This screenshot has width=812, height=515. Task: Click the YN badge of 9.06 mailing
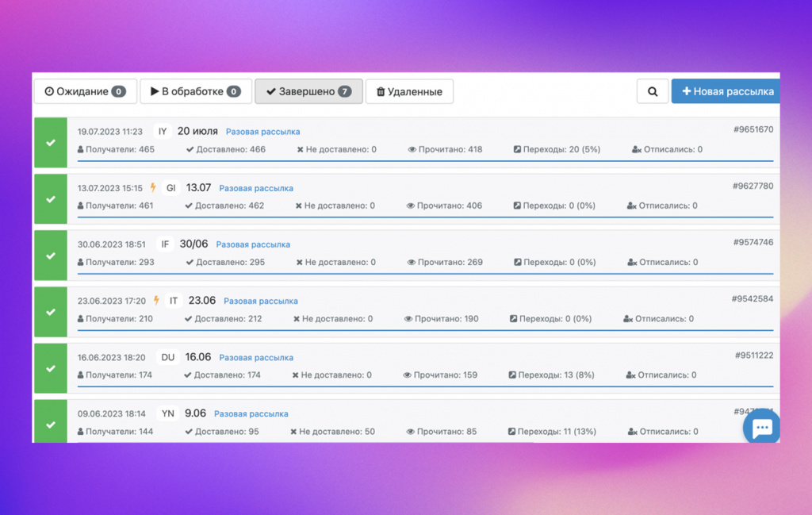coord(168,414)
